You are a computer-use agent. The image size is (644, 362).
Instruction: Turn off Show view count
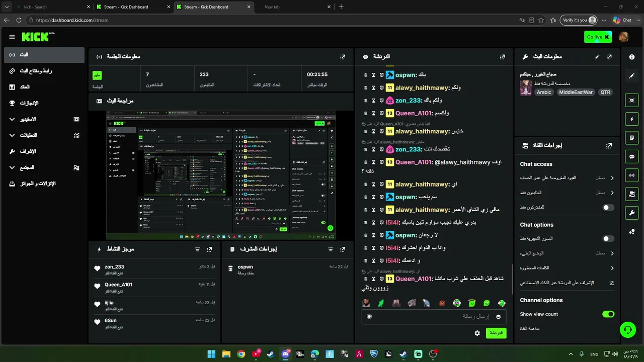point(608,314)
